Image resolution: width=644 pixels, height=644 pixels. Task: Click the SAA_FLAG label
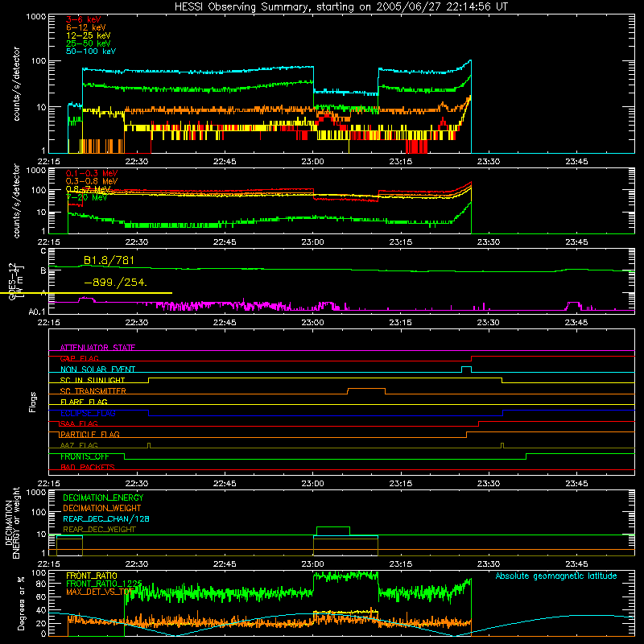tap(79, 423)
